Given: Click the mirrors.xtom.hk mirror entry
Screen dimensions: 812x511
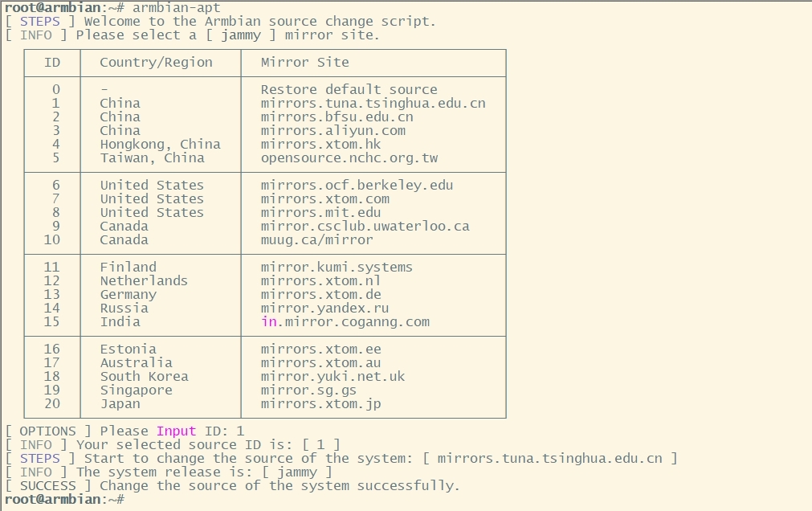Looking at the screenshot, I should click(x=320, y=145).
